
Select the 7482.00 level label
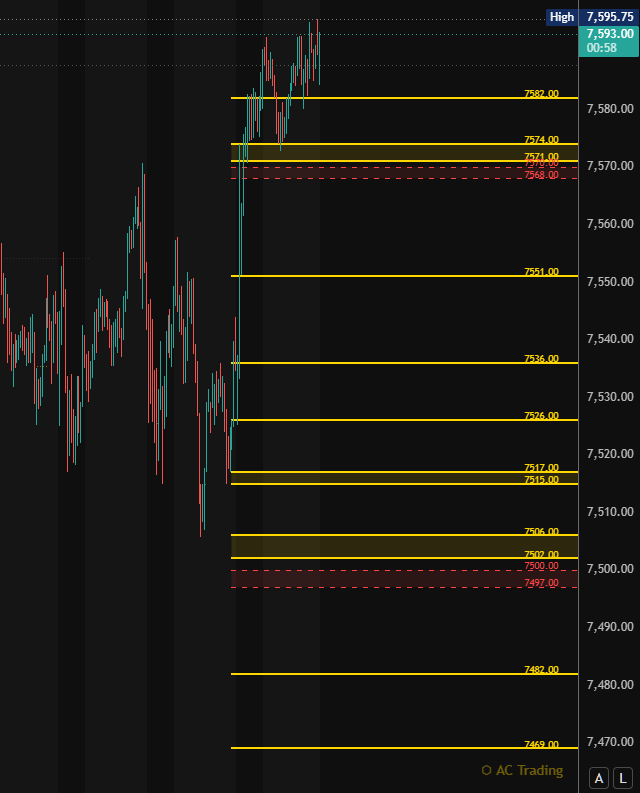click(x=541, y=670)
